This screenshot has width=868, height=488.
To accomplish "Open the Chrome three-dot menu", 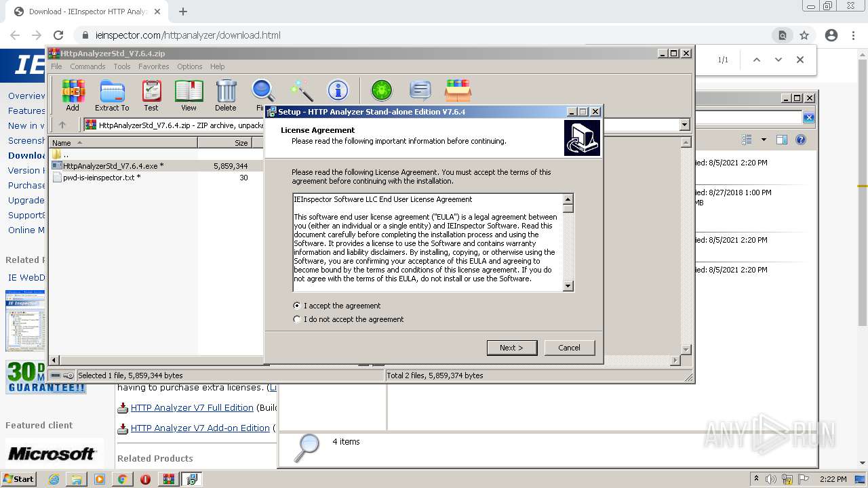I will [x=853, y=35].
